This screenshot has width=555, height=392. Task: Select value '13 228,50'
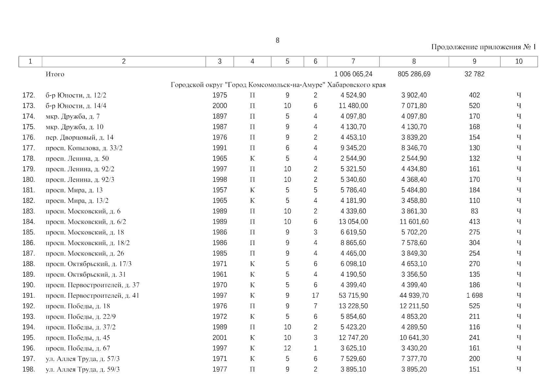click(353, 306)
